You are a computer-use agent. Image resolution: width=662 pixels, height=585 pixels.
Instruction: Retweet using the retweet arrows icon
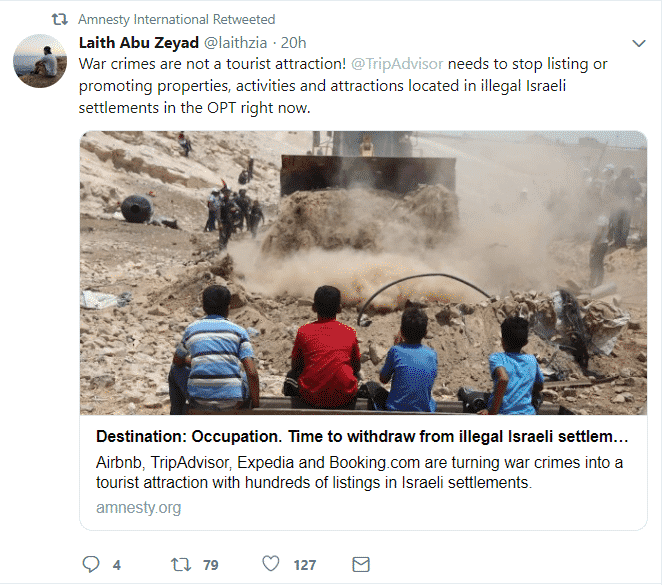181,564
